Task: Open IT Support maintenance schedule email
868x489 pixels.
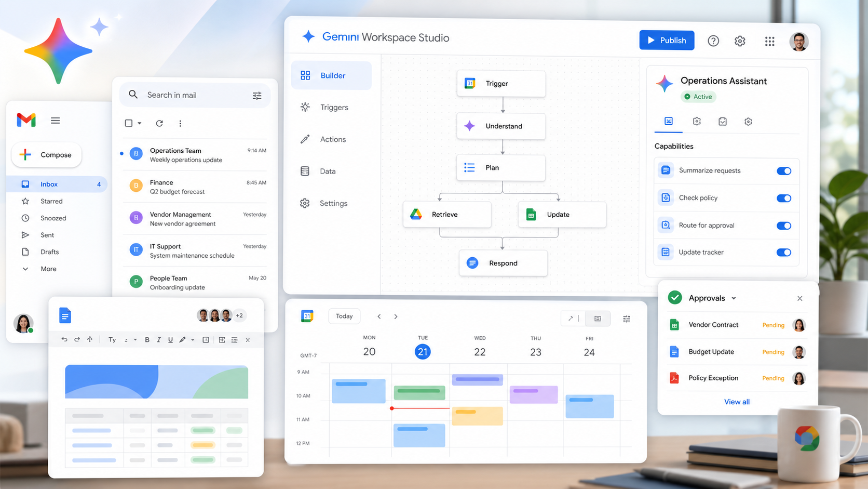Action: click(195, 250)
